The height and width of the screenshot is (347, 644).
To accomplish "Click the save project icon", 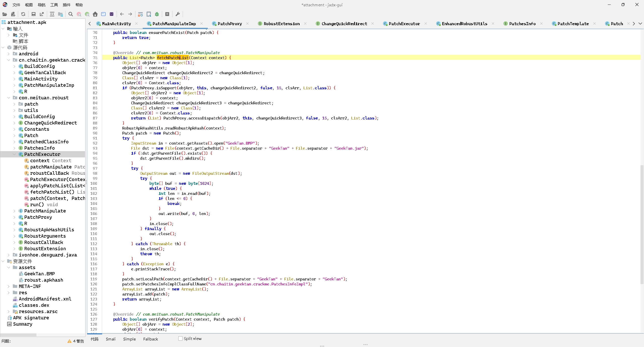I will (x=33, y=14).
